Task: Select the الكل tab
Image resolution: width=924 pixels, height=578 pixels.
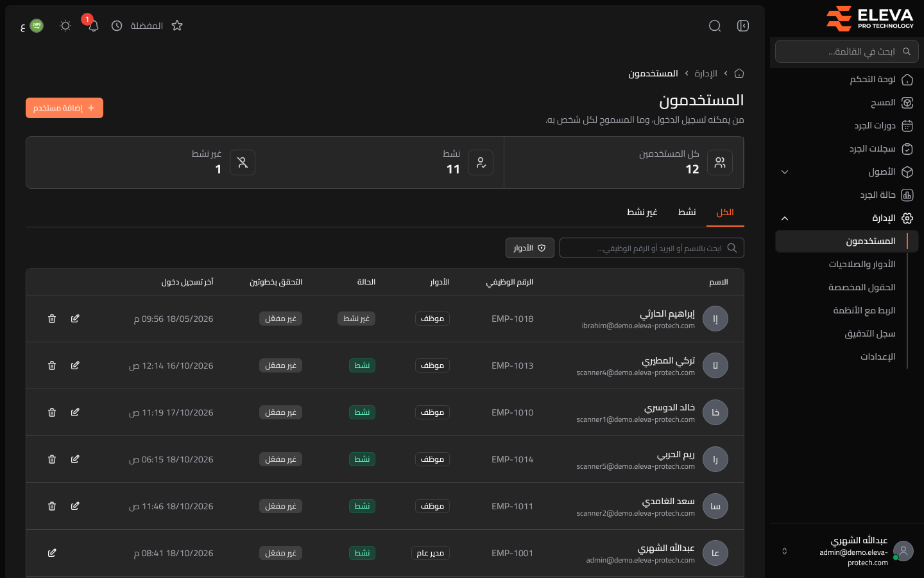Action: 725,213
